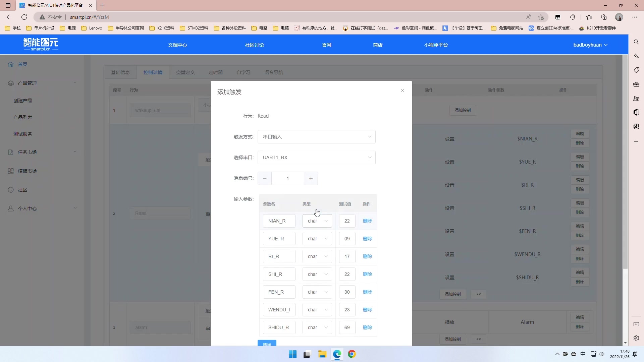The image size is (644, 362).
Task: Open Windows Start button on taskbar
Action: pos(292,354)
